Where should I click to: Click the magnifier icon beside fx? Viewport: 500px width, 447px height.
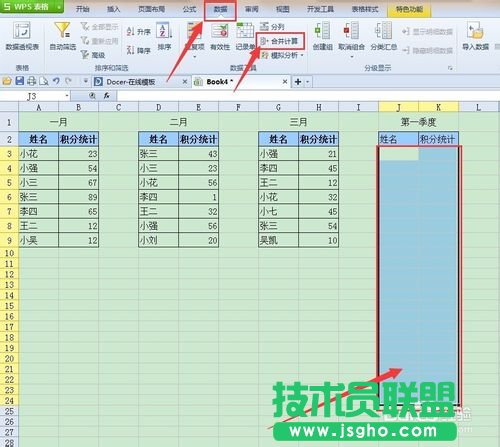(x=92, y=96)
